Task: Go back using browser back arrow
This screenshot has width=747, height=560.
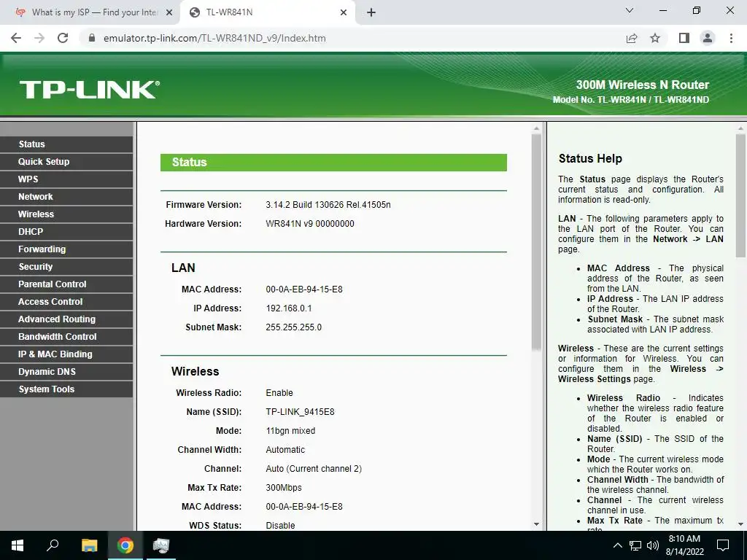Action: (x=16, y=38)
